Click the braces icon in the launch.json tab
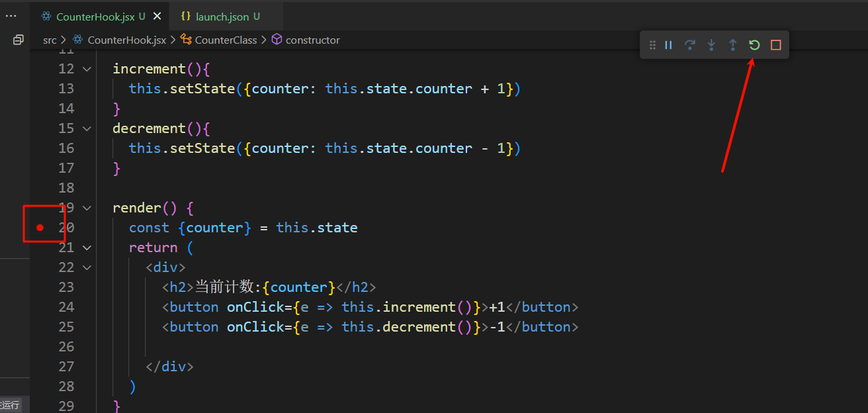Viewport: 868px width, 413px height. point(186,17)
